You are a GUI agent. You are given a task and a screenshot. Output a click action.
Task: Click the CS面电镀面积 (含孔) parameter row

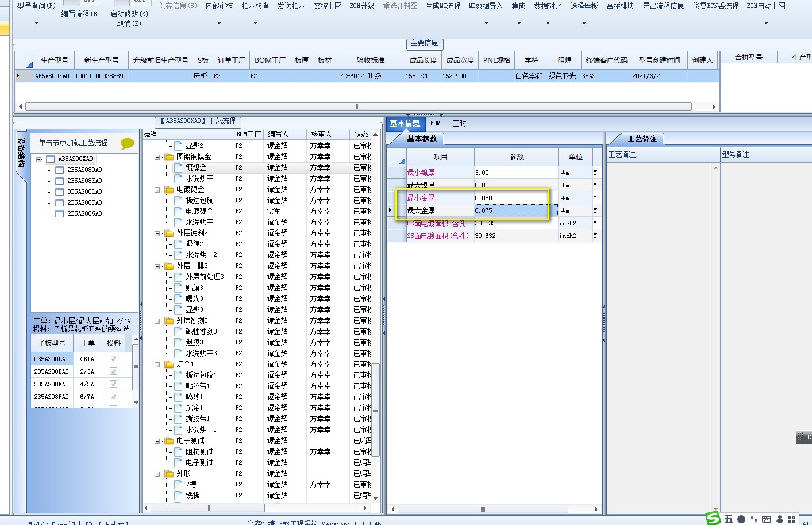click(494, 223)
